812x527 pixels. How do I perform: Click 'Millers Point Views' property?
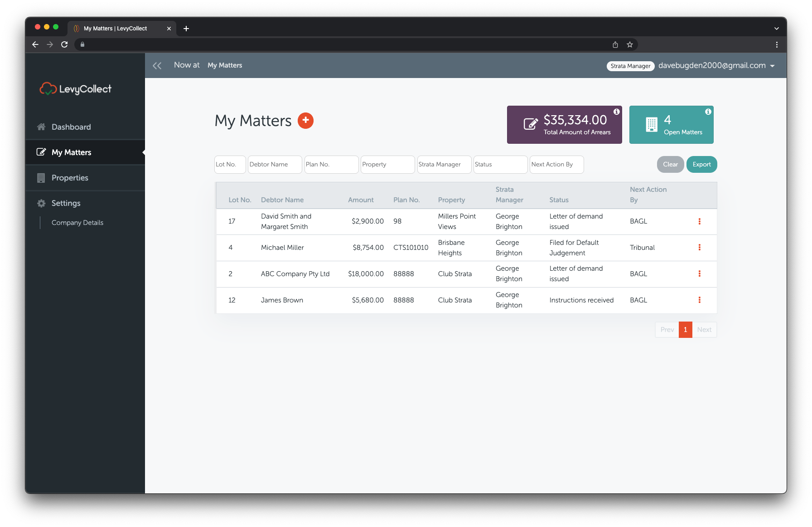pos(457,221)
